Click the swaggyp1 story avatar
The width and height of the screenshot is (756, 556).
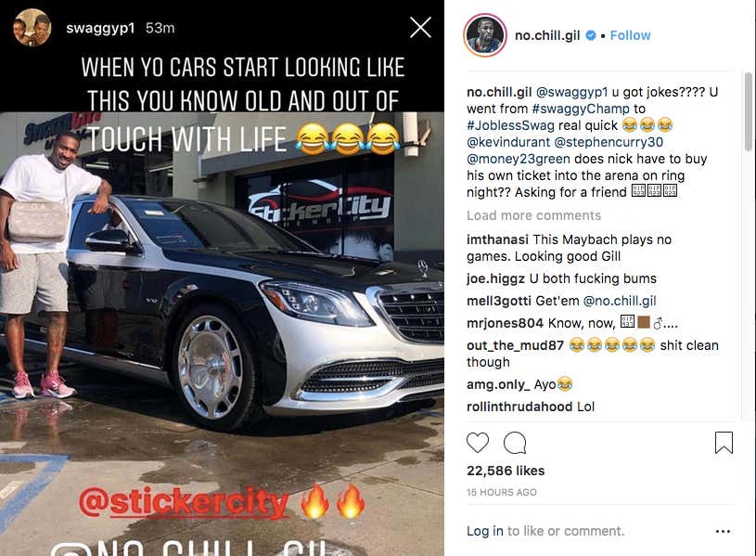point(32,28)
